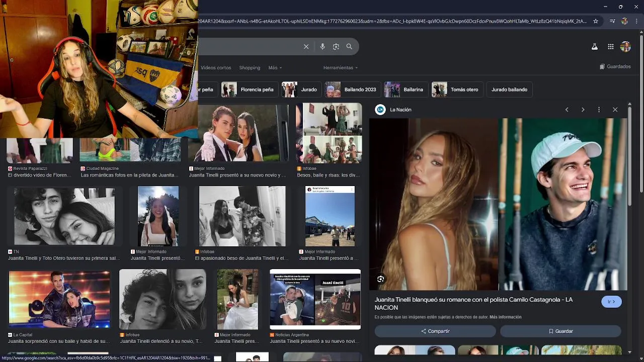
Task: Open TN black-and-white selfie thumbnail
Action: pos(64,216)
